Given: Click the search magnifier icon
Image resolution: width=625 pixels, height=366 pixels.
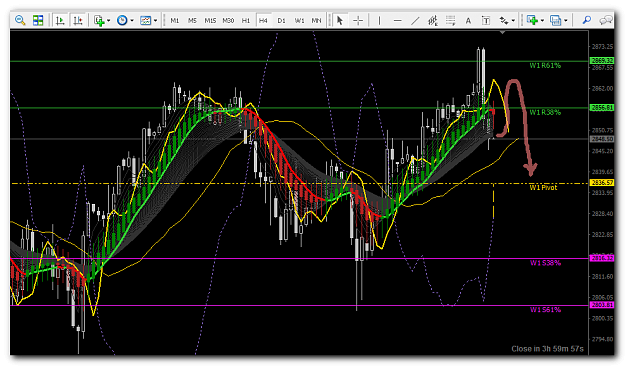Looking at the screenshot, I should point(587,20).
